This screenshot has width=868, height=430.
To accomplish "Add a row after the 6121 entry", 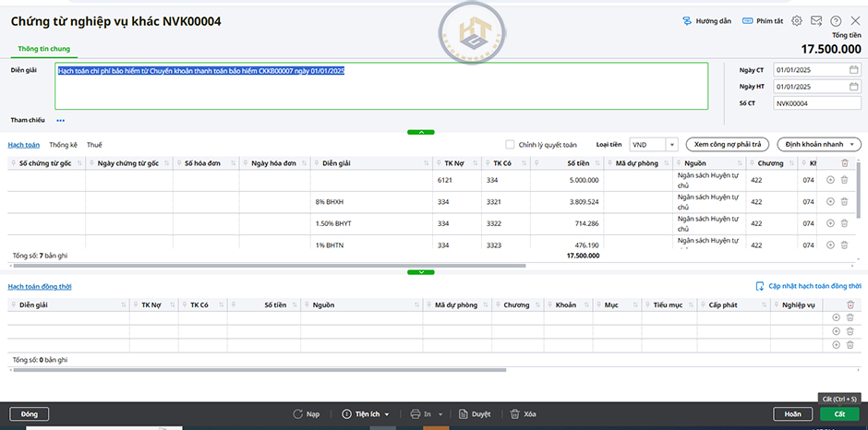I will [x=830, y=180].
